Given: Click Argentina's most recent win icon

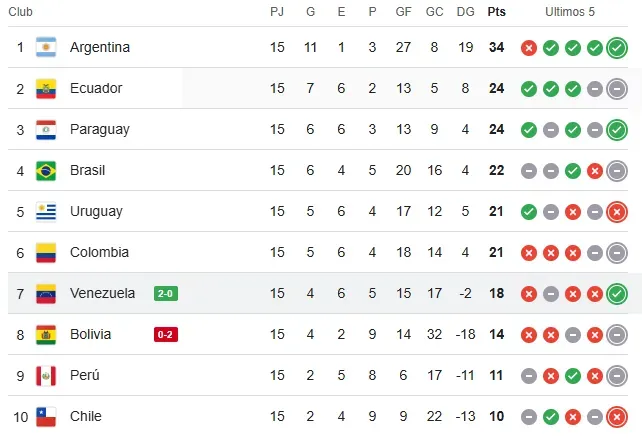Looking at the screenshot, I should (617, 47).
